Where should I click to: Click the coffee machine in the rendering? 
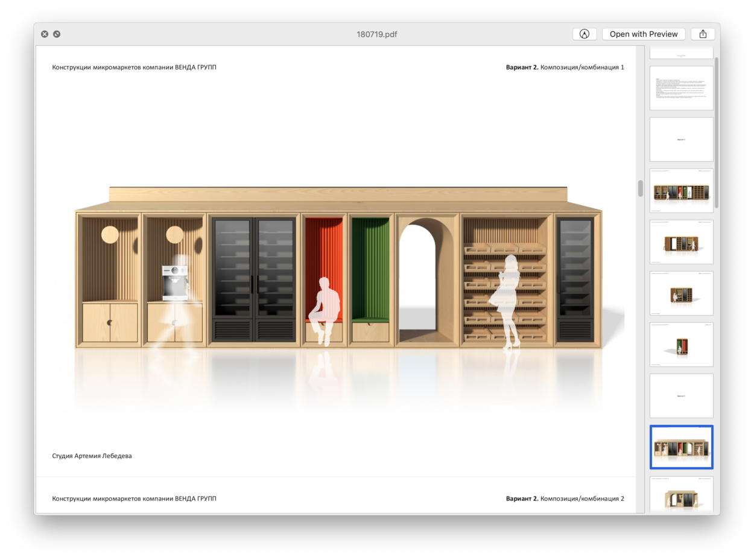174,282
